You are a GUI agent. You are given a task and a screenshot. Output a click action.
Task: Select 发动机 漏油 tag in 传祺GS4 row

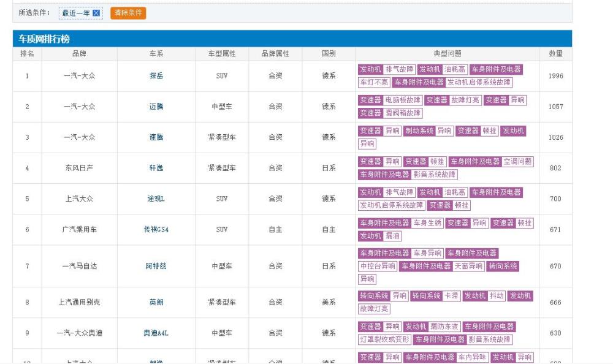pos(379,236)
